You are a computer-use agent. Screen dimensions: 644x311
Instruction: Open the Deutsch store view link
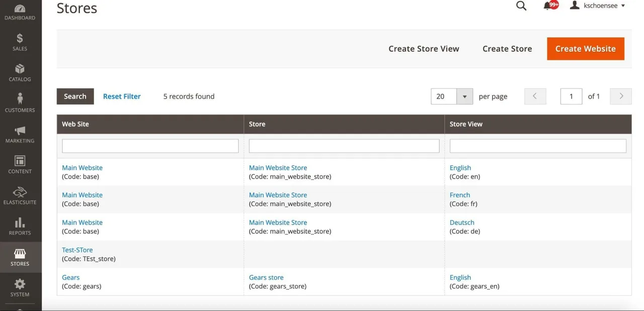click(x=462, y=222)
